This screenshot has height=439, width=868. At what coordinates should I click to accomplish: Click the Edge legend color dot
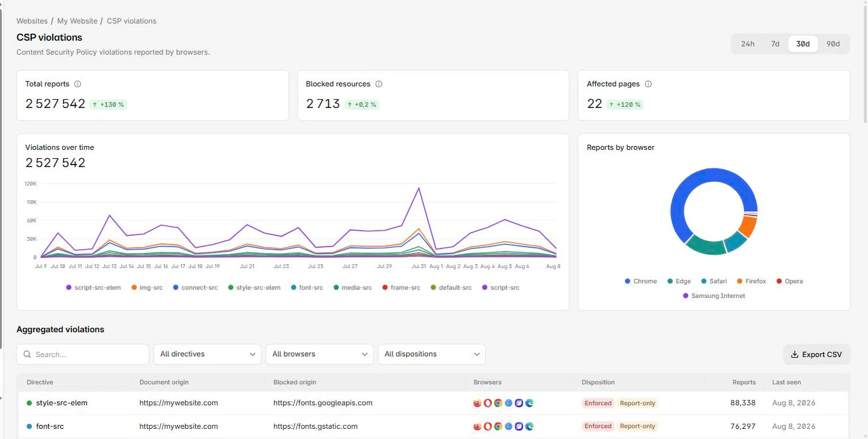pyautogui.click(x=670, y=281)
